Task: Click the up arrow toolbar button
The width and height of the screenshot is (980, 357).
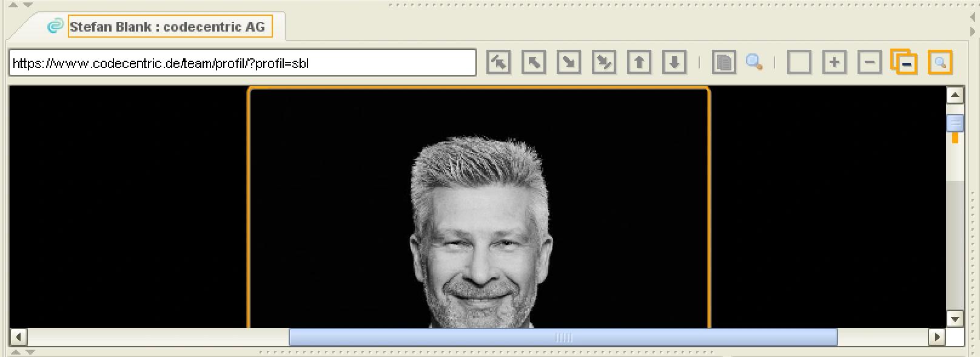Action: (639, 63)
